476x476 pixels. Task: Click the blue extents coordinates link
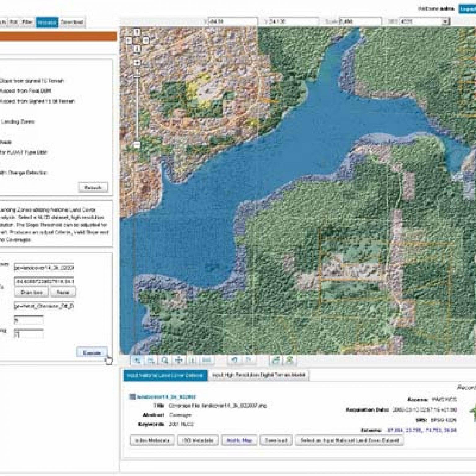(421, 430)
